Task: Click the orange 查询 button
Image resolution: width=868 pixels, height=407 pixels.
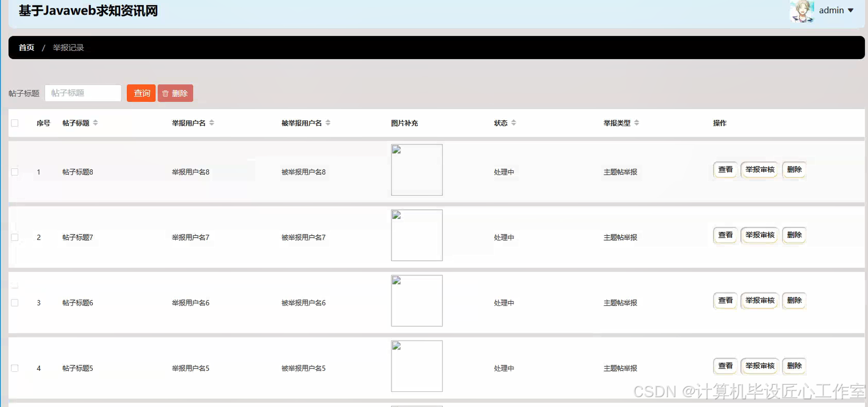Action: tap(141, 93)
